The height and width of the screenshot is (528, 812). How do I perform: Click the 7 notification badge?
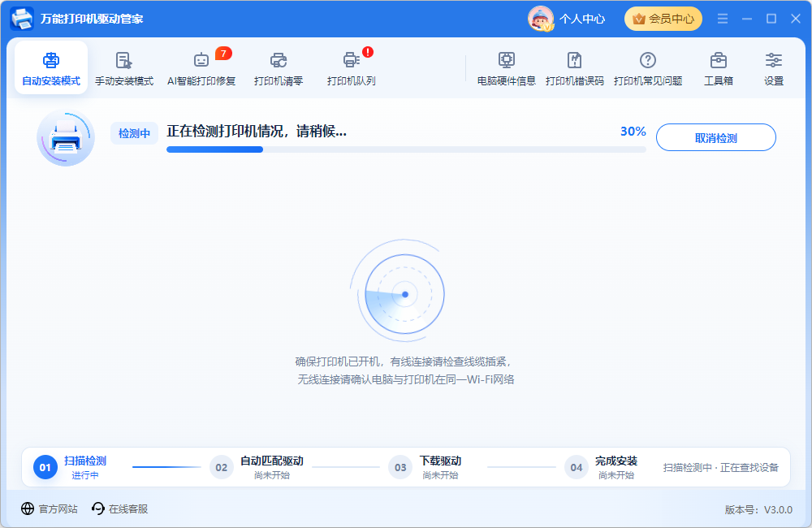[223, 54]
